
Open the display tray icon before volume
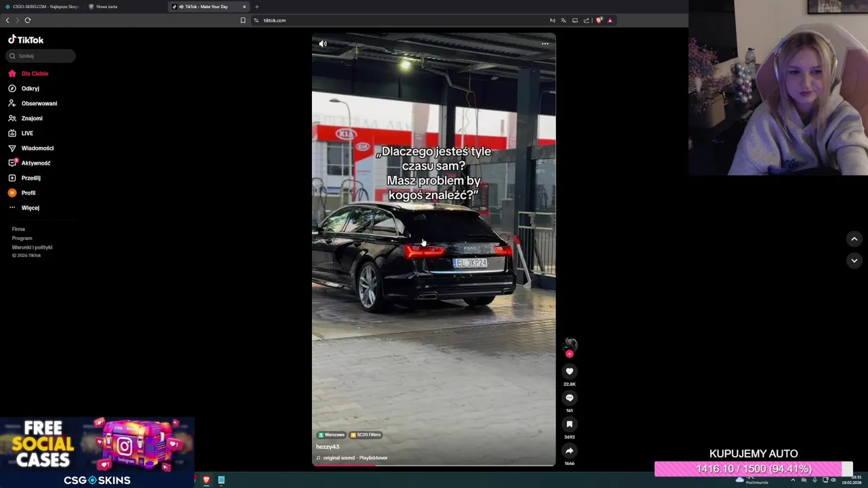825,480
